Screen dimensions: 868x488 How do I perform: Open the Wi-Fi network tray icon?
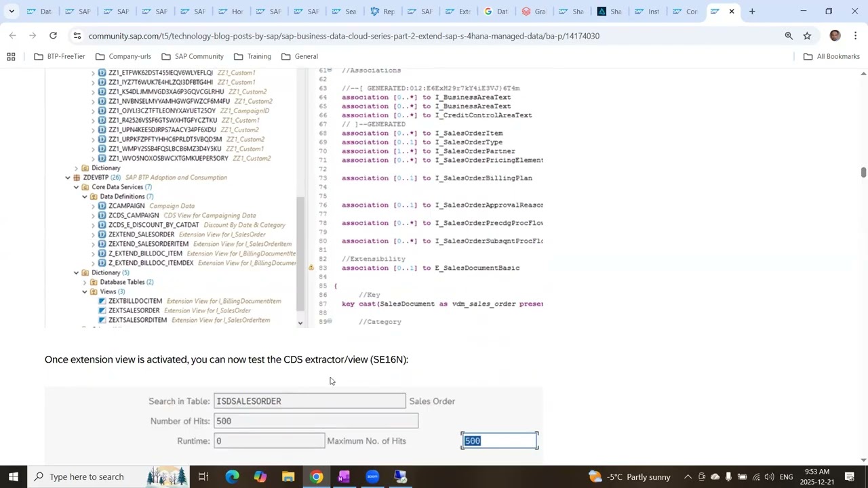(756, 476)
